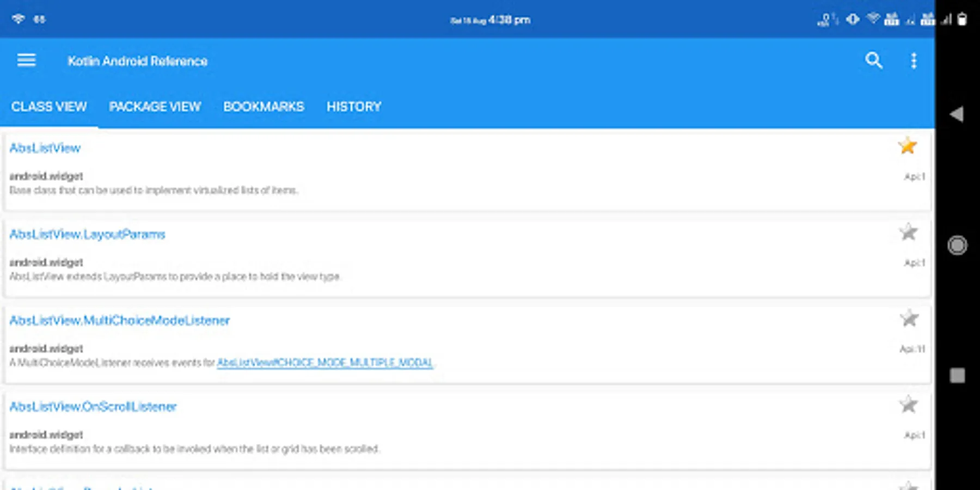Select description 'Base class that can be used to implement virtualized lists'
980x490 pixels.
tap(154, 191)
